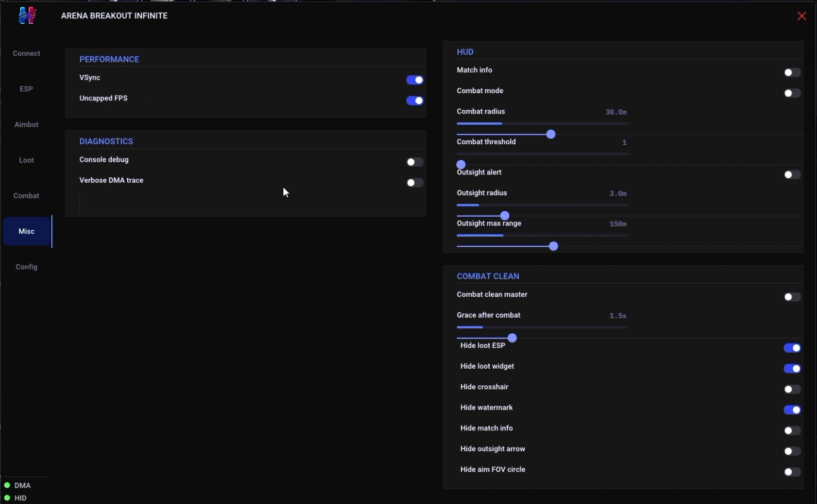Click the Outsight radius slider handle
The width and height of the screenshot is (817, 504).
tap(505, 215)
